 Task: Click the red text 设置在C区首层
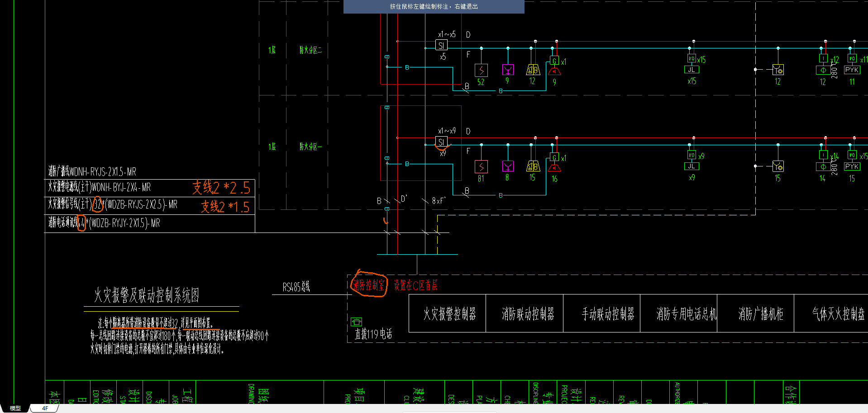(415, 285)
